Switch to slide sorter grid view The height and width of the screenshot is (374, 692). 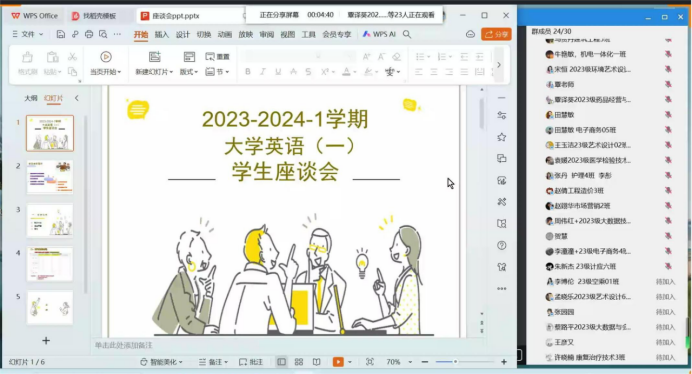(299, 362)
